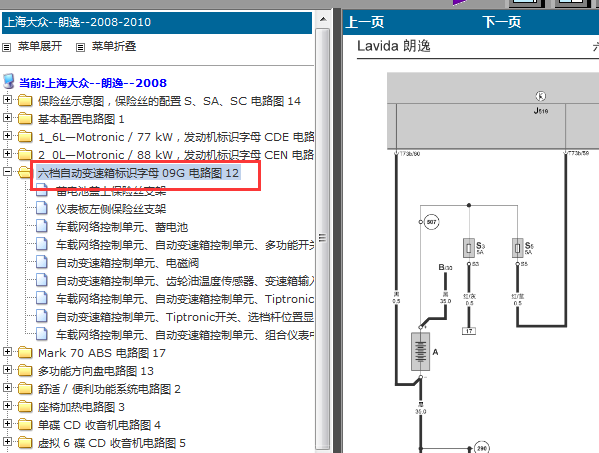This screenshot has height=453, width=599.
Task: Click the tree panel scrollbar up arrow
Action: (x=323, y=19)
